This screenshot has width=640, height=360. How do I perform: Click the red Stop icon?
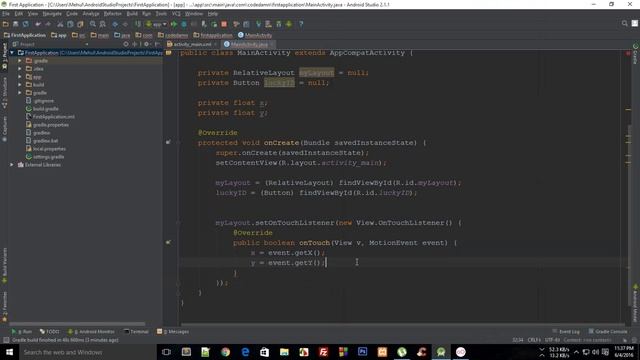pyautogui.click(x=224, y=24)
